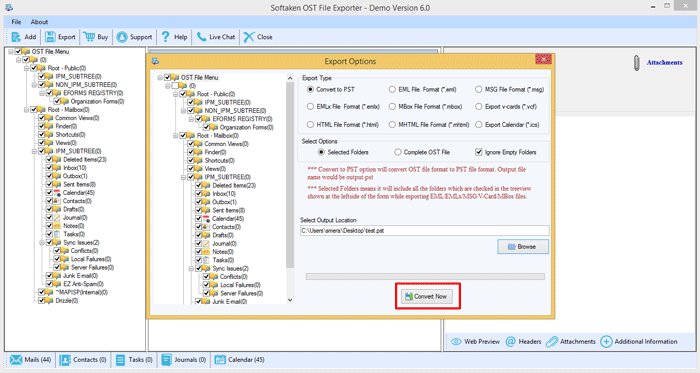Select Drizzle(0) in the main tree
Screen dimensions: 700x373
click(x=67, y=301)
